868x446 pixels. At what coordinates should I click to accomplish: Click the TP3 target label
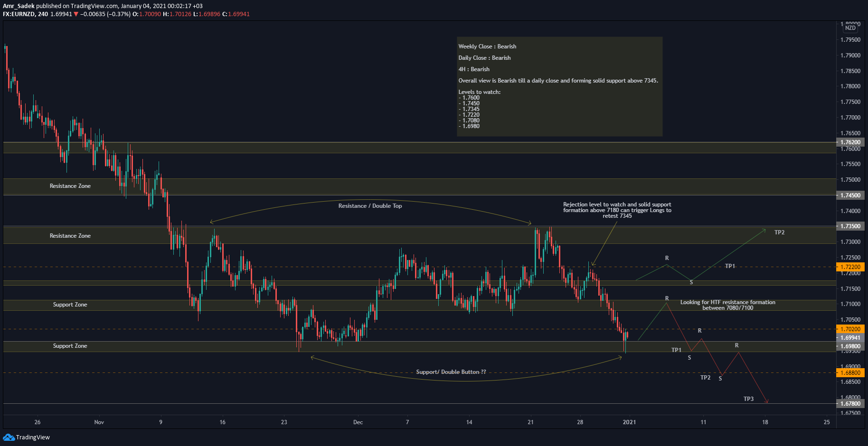748,399
